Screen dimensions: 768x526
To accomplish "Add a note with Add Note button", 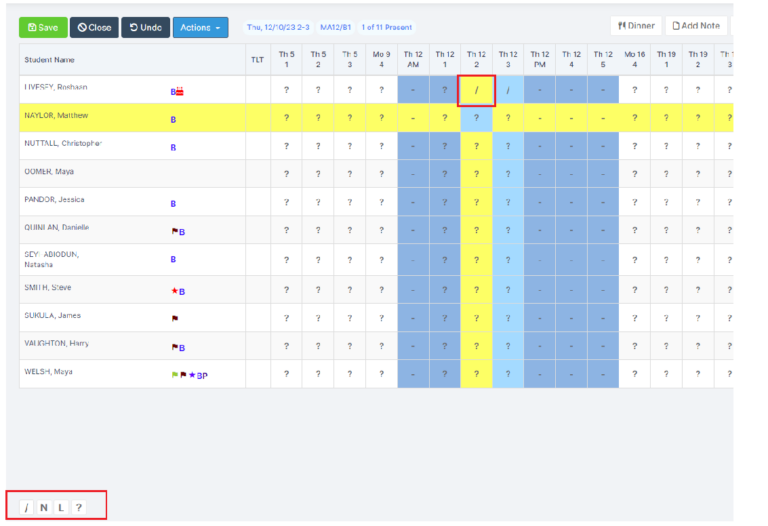I will tap(696, 26).
